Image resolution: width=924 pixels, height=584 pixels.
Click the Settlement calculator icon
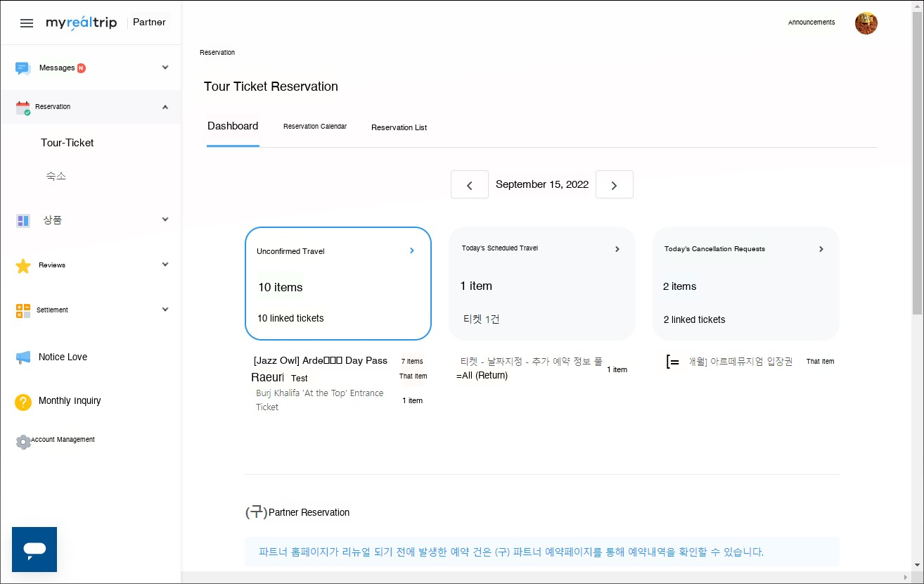coord(23,310)
